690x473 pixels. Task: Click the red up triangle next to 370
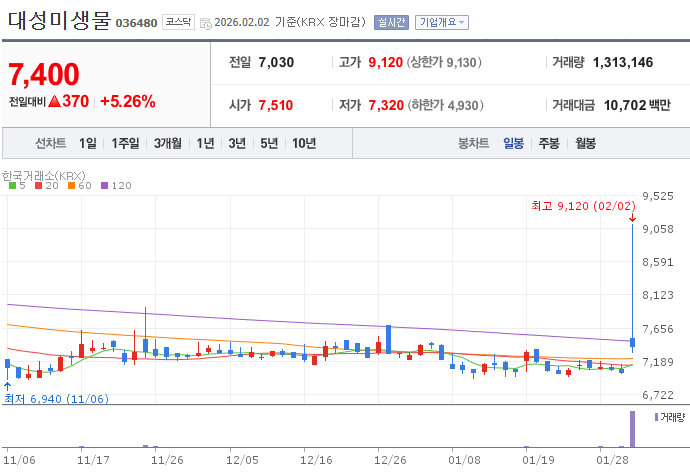(x=54, y=102)
